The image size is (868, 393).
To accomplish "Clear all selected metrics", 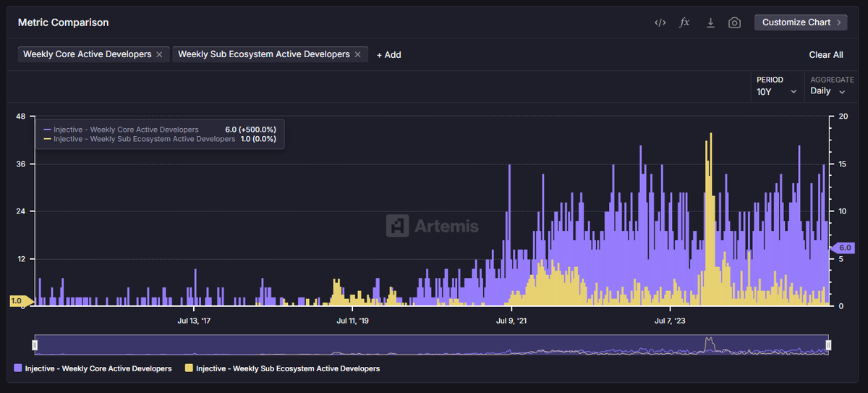I will pyautogui.click(x=826, y=55).
